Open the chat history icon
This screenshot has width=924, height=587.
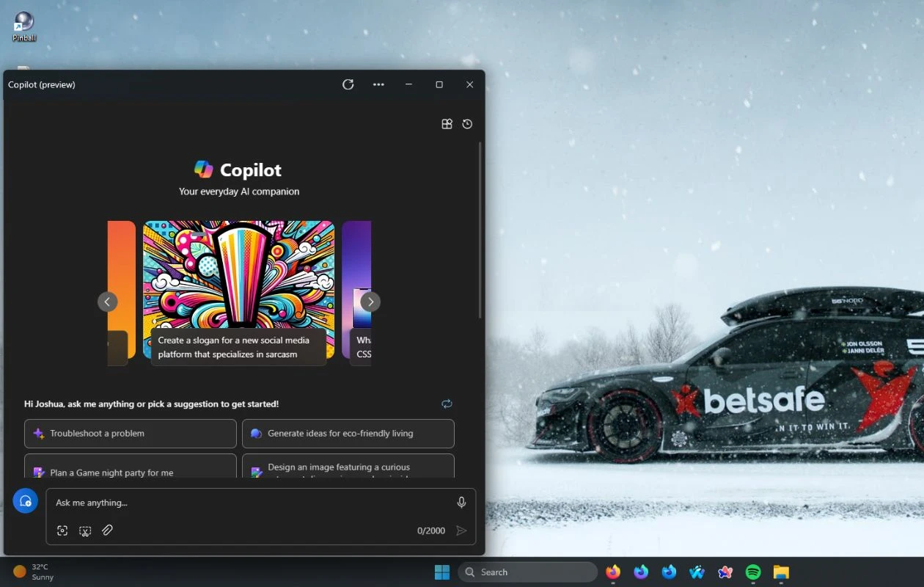pyautogui.click(x=467, y=124)
